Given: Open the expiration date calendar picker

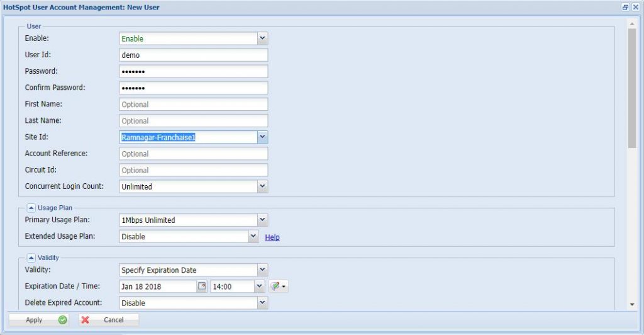Looking at the screenshot, I should pos(202,287).
